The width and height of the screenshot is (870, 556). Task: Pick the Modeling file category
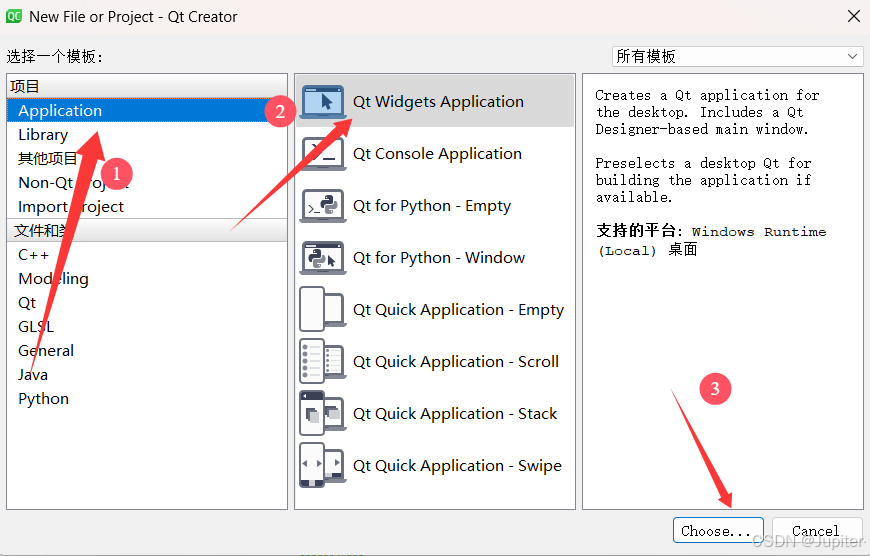147,279
